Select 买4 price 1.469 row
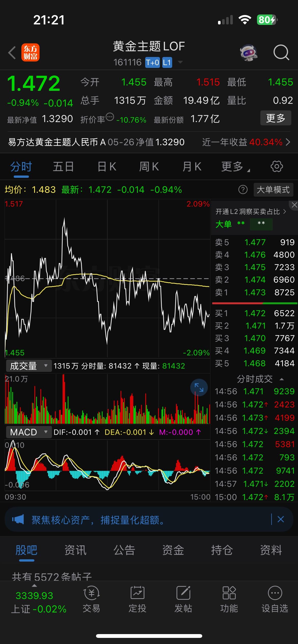The image size is (298, 644). [x=255, y=350]
